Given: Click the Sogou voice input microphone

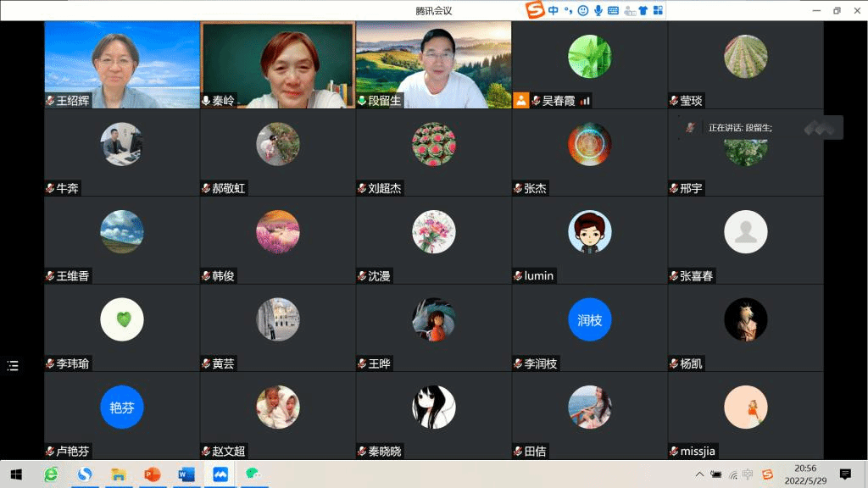Looking at the screenshot, I should 598,10.
